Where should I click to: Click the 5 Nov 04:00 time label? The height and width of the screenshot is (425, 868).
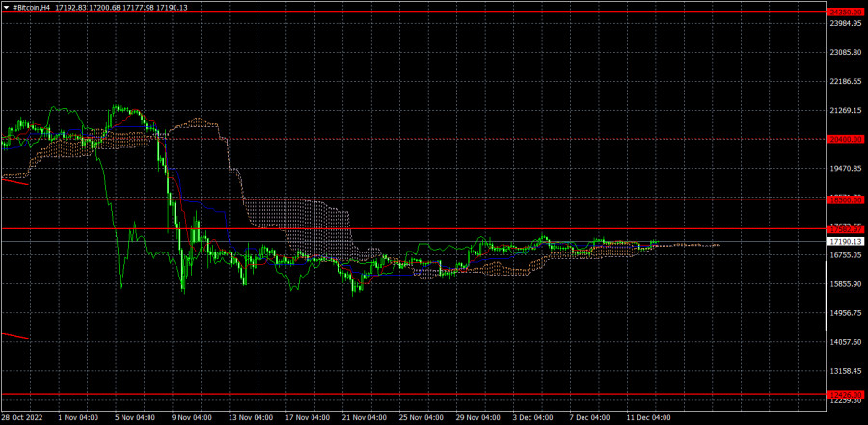pyautogui.click(x=135, y=418)
